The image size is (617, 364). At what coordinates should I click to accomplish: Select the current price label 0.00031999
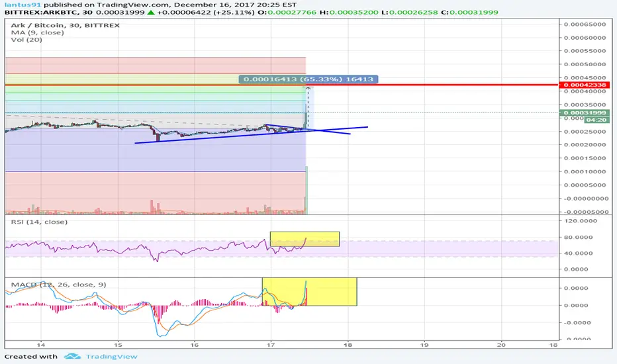pos(585,113)
